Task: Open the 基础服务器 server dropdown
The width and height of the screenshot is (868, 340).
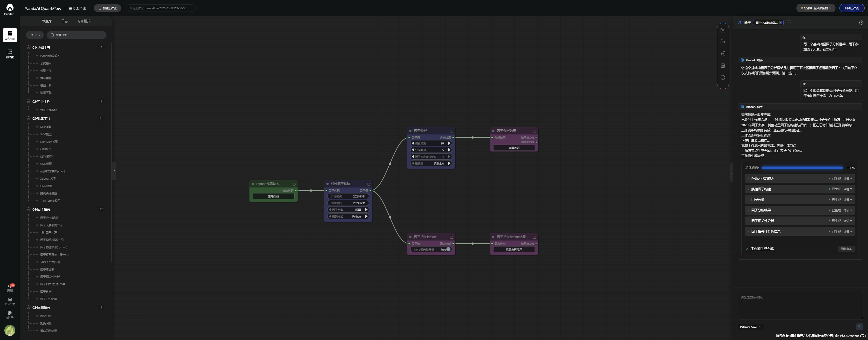Action: tap(816, 8)
